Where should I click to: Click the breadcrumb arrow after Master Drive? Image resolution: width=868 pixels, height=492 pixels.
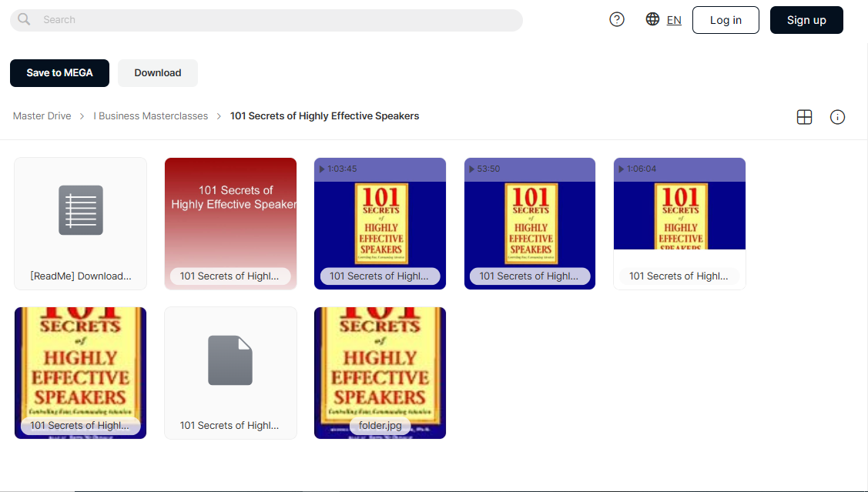[82, 116]
